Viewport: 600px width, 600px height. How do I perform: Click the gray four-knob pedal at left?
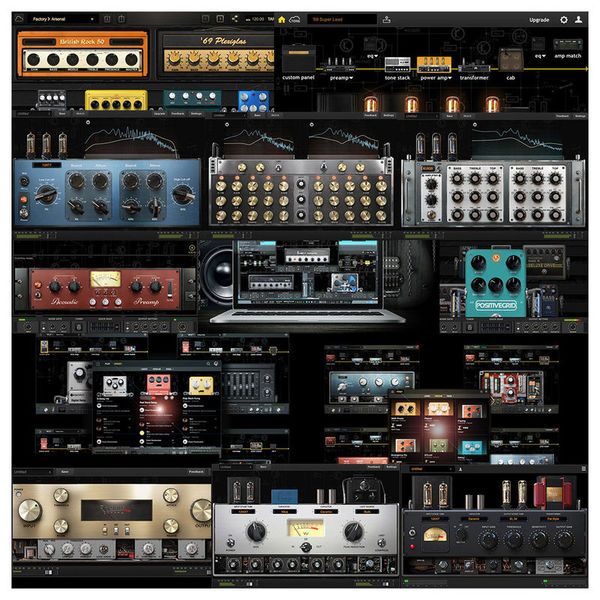tap(52, 99)
